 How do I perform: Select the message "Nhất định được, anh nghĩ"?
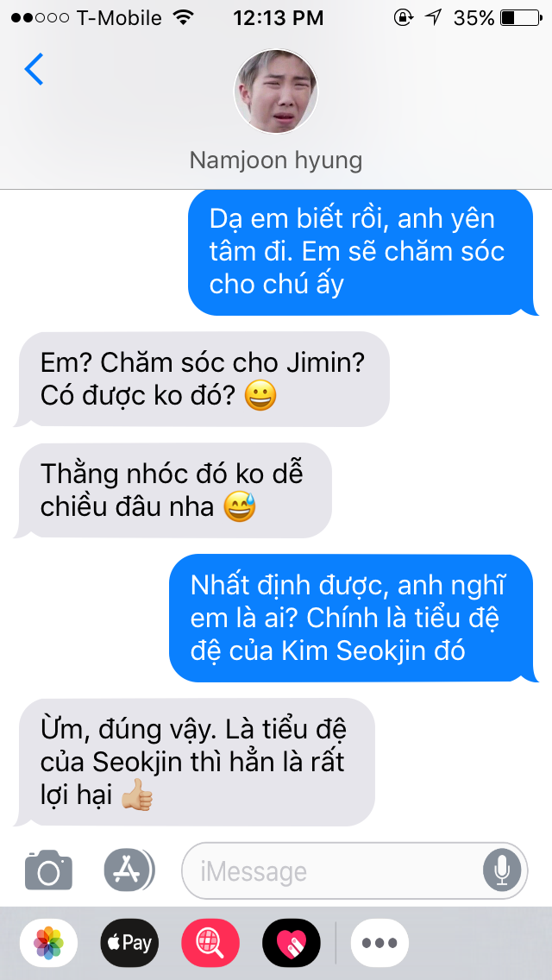click(x=354, y=619)
